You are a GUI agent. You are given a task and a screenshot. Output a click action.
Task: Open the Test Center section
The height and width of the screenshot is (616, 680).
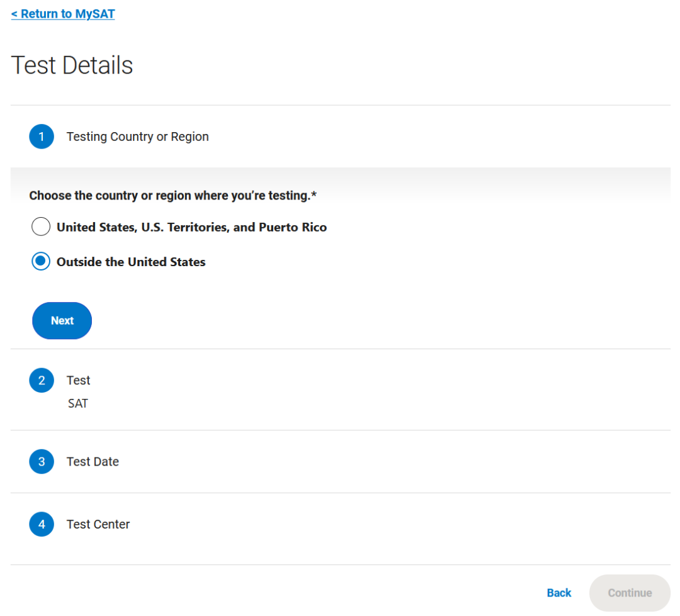coord(98,524)
